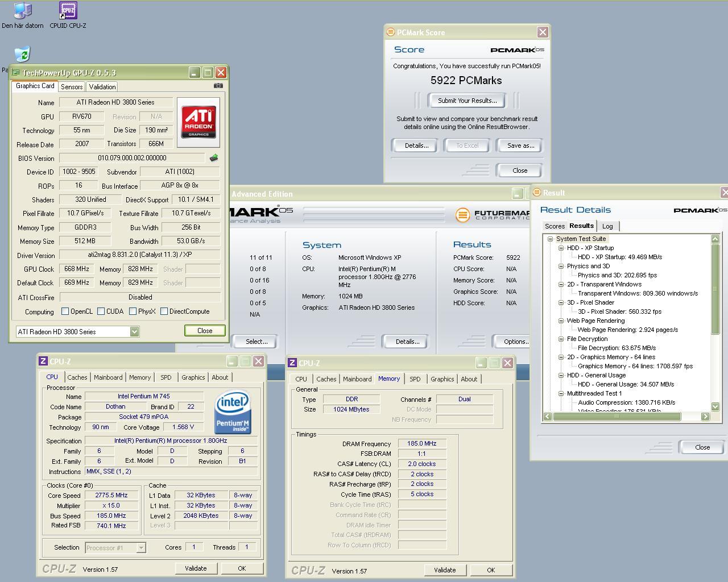Click the GPU-Z title bar icon
Screen dimensions: 728x582
(x=16, y=73)
